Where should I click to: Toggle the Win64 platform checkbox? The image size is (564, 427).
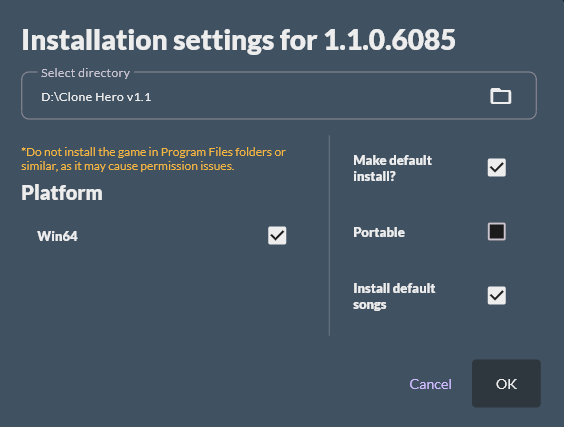[x=277, y=236]
